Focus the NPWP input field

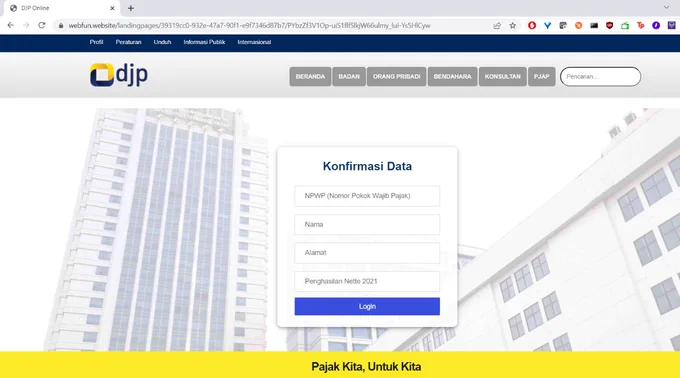(x=367, y=196)
